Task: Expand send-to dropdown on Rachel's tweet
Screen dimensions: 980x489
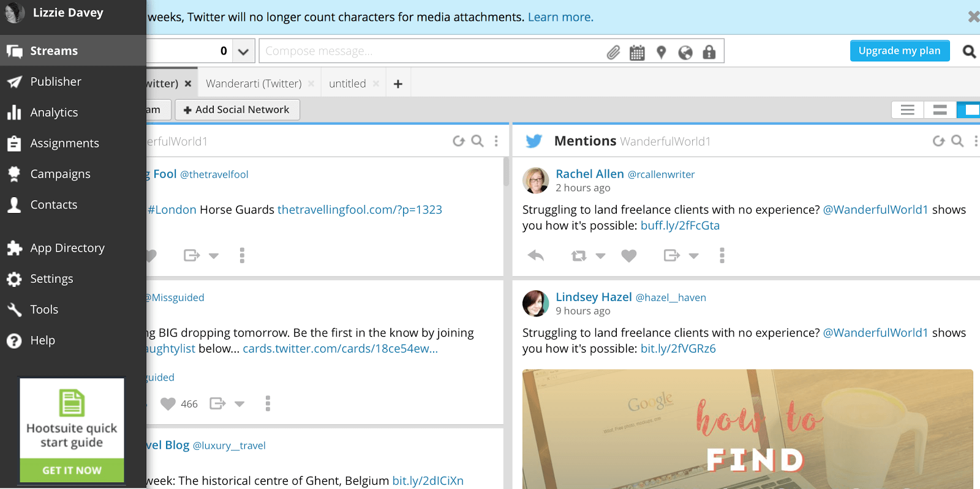Action: click(x=694, y=256)
